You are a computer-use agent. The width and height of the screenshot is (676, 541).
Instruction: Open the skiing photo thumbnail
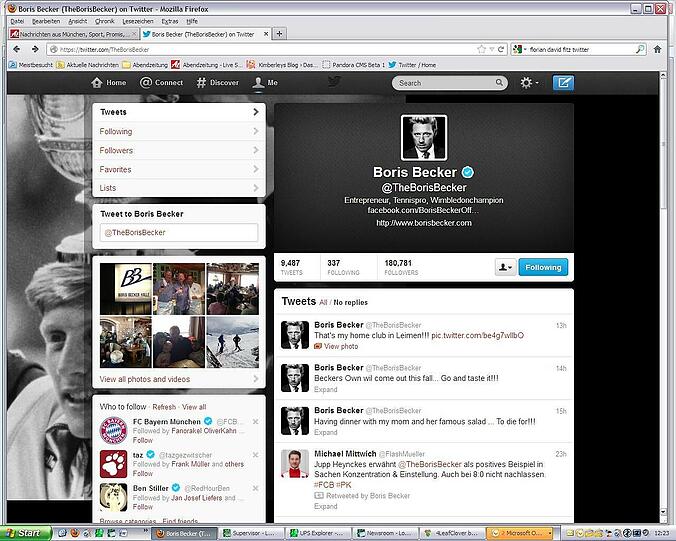click(x=233, y=342)
